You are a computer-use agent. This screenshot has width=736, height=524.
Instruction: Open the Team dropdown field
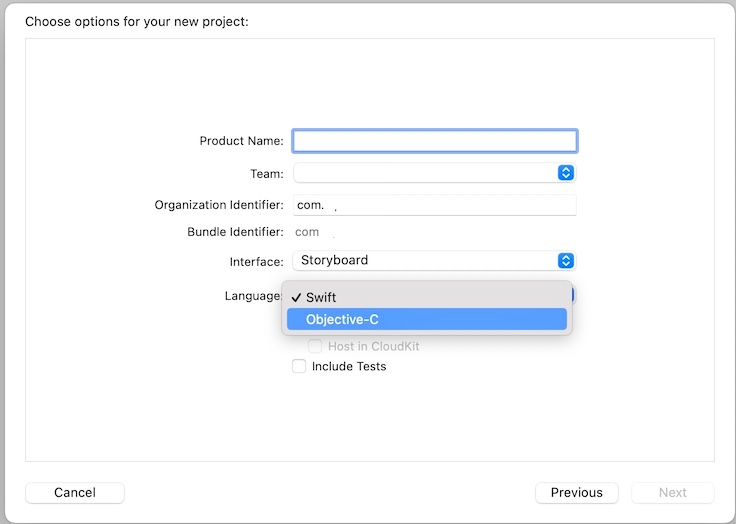(x=425, y=173)
